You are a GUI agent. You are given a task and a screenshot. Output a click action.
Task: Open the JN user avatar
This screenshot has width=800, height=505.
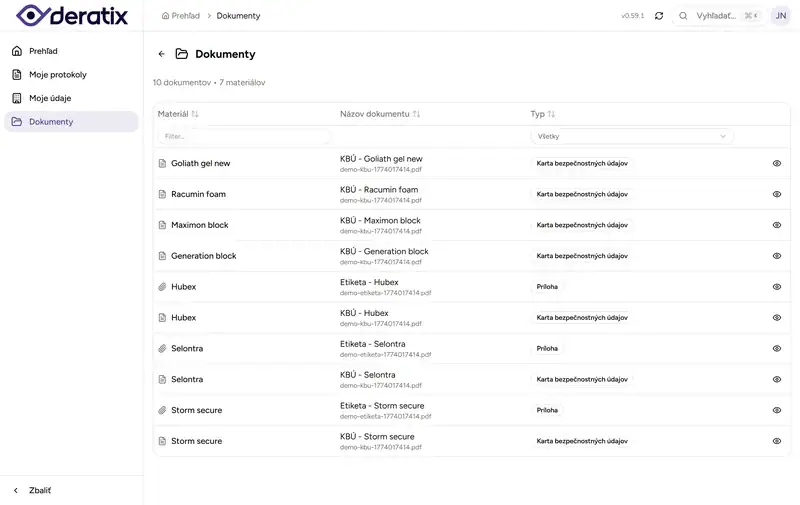[780, 16]
